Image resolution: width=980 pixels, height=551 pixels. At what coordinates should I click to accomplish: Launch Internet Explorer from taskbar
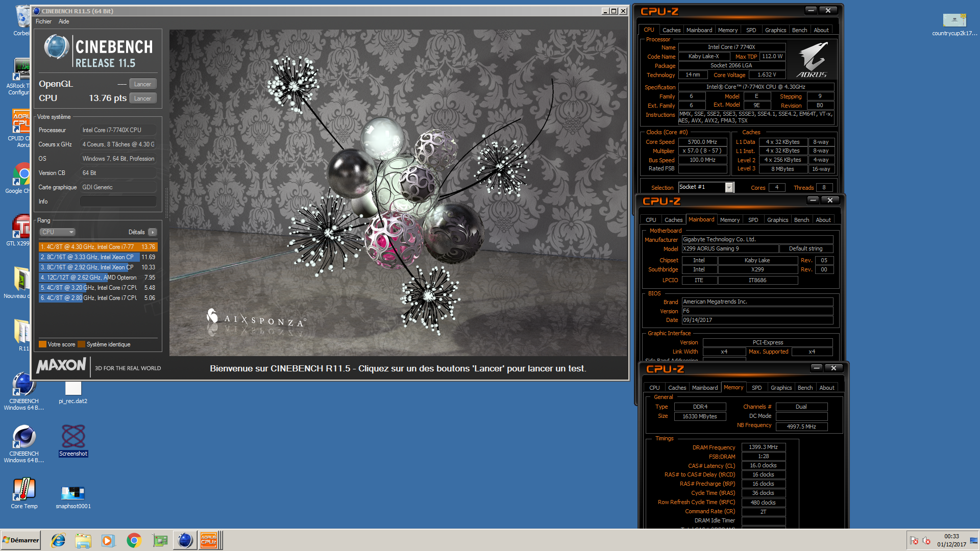click(x=58, y=540)
